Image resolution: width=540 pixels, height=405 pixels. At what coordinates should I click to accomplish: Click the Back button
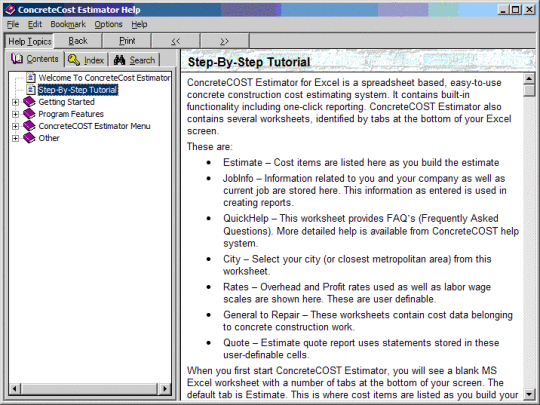coord(78,41)
